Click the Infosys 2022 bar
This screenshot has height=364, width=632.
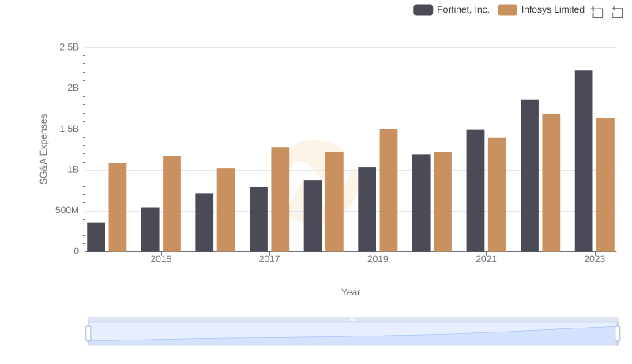[551, 183]
